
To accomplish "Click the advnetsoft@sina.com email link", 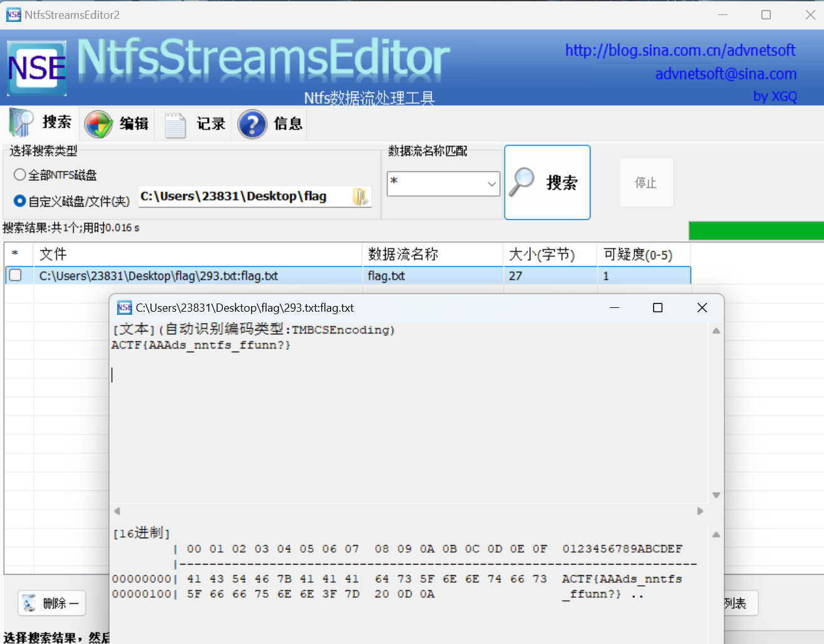I will [x=726, y=74].
